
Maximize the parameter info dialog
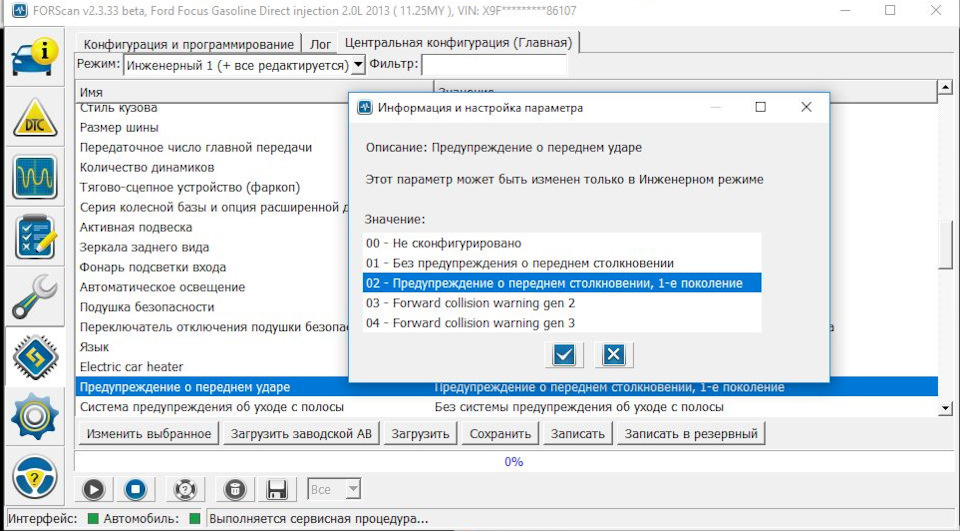point(760,107)
